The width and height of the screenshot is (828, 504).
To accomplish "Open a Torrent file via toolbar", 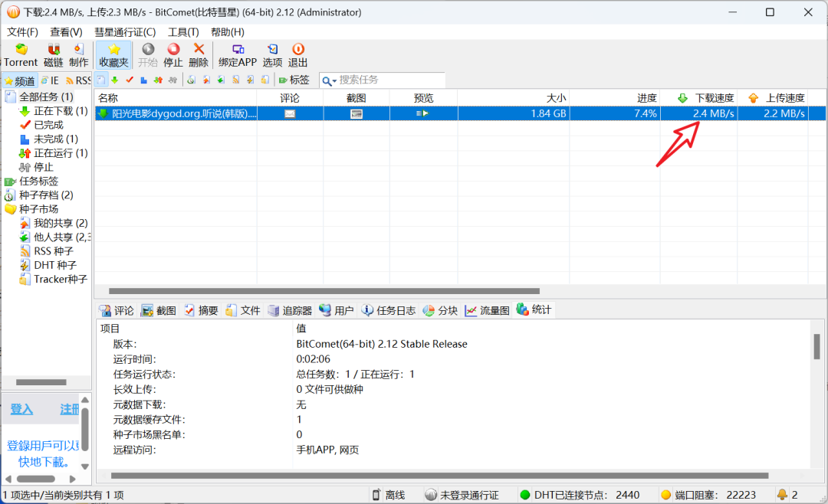I will click(21, 55).
